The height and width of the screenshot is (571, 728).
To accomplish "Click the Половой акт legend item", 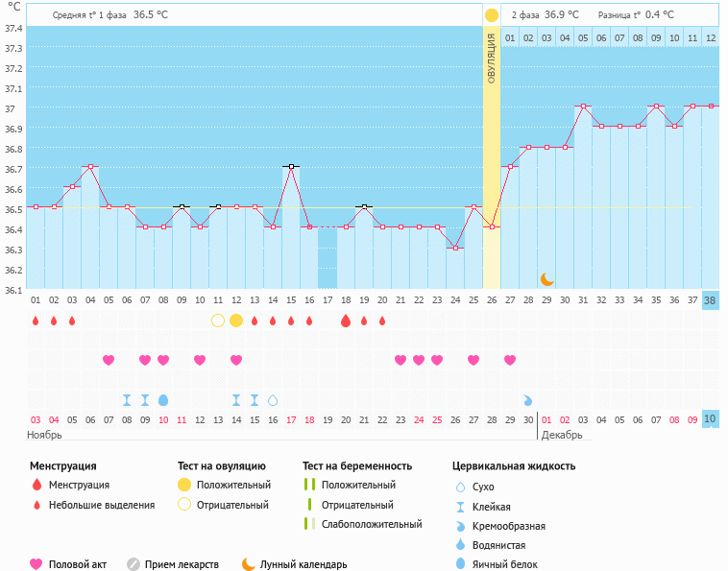I will click(71, 564).
